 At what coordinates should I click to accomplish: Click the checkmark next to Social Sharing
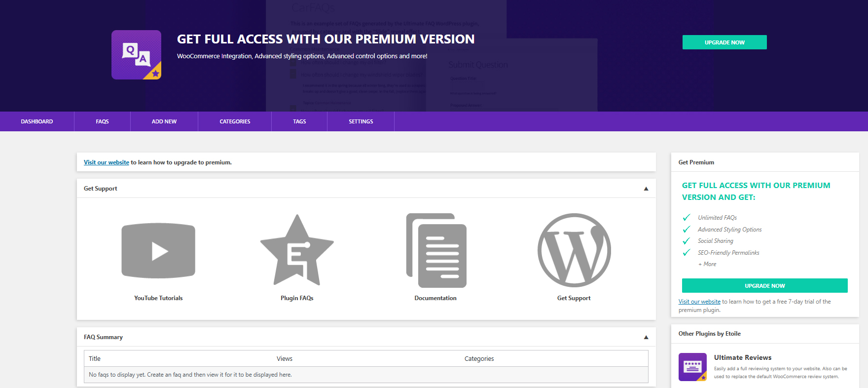686,241
